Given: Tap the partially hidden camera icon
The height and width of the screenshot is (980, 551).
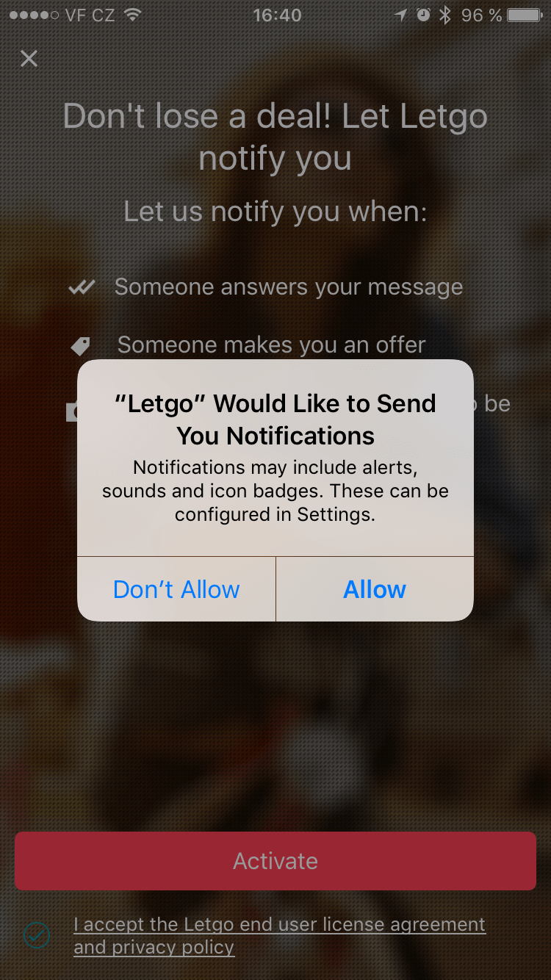Looking at the screenshot, I should 72,412.
